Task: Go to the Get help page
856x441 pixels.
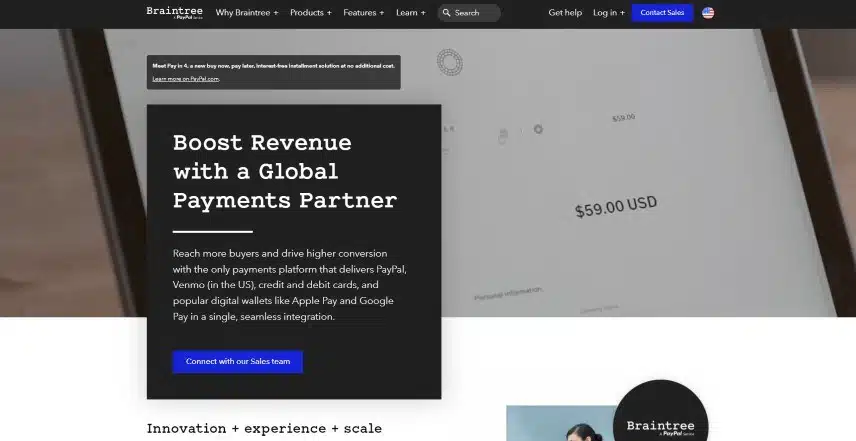Action: (x=565, y=13)
